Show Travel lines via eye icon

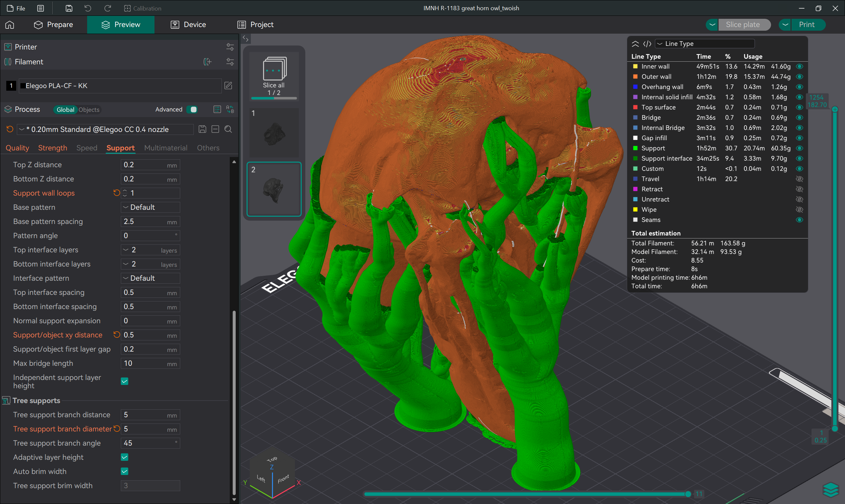tap(799, 179)
